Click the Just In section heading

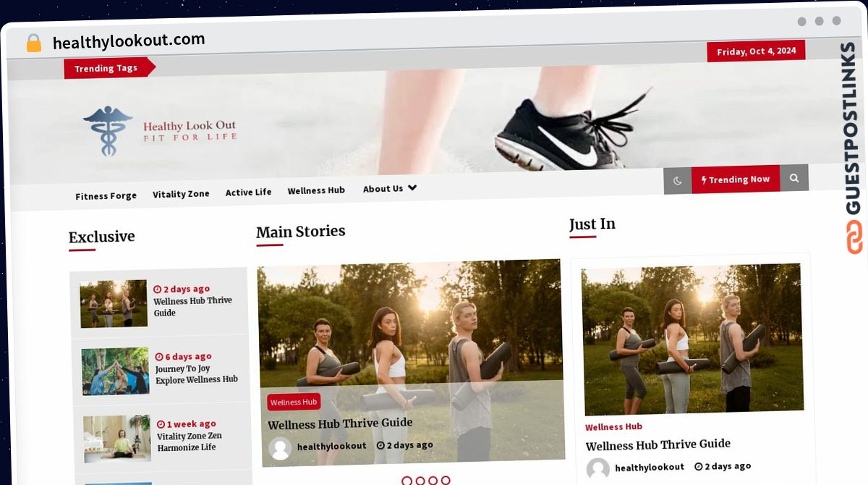[x=592, y=224]
